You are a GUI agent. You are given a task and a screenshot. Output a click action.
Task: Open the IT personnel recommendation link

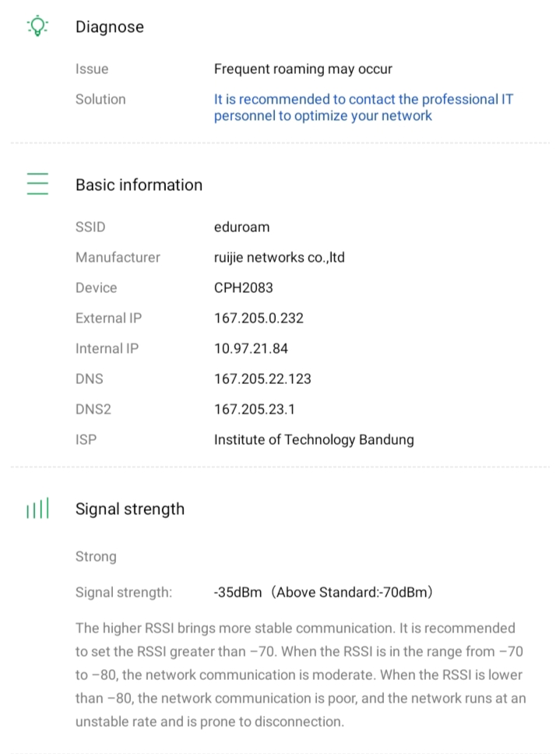click(x=363, y=107)
